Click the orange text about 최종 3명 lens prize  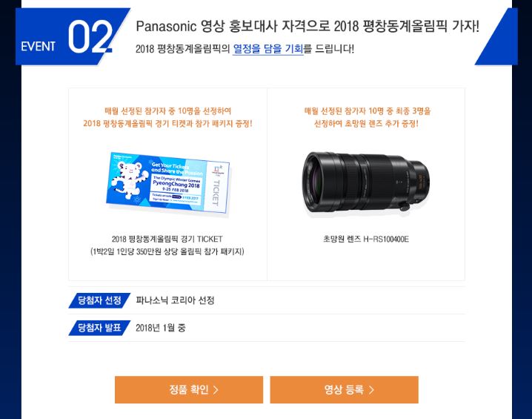tap(367, 117)
